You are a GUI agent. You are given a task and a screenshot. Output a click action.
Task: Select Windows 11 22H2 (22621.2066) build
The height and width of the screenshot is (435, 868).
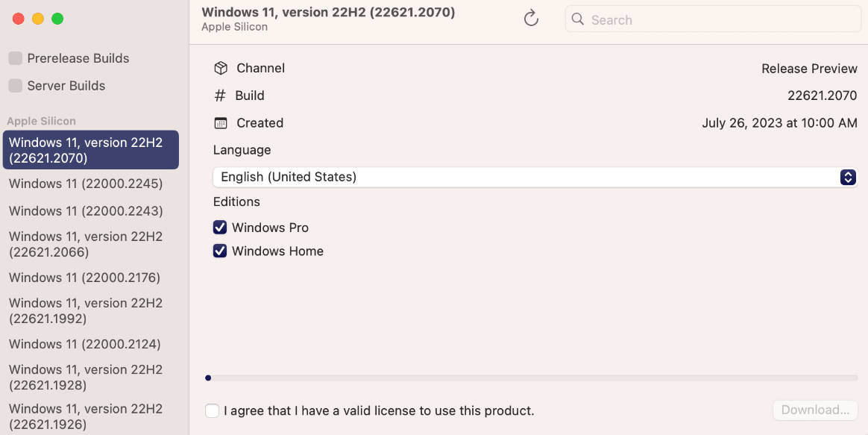tap(86, 244)
